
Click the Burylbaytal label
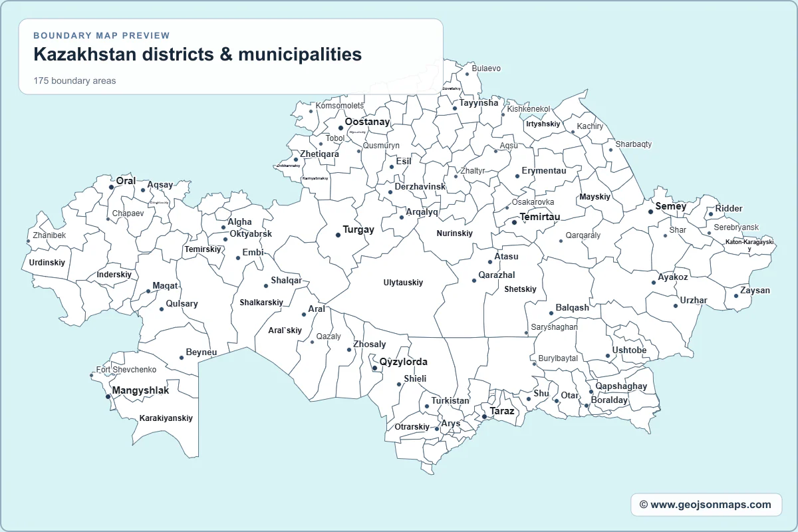(558, 358)
